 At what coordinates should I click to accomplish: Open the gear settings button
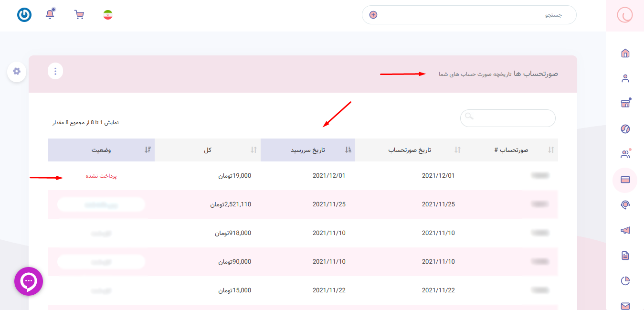[x=17, y=71]
